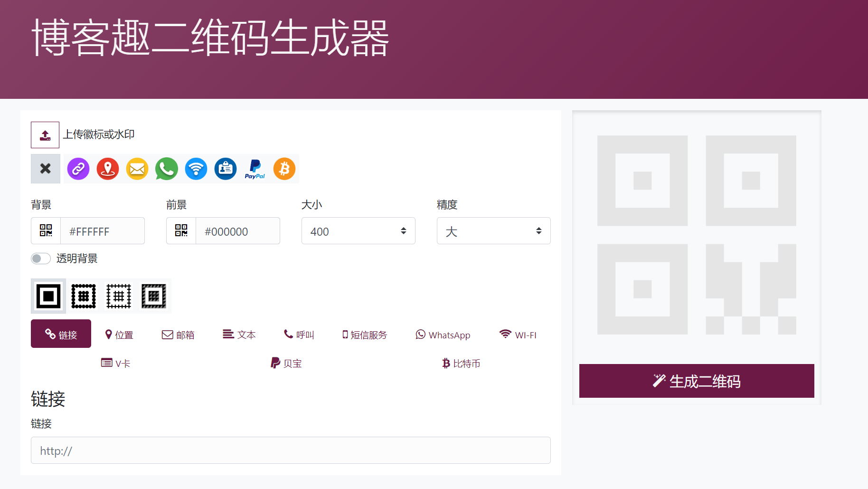Image resolution: width=868 pixels, height=489 pixels.
Task: Choose the solid square QR pattern style
Action: [48, 296]
